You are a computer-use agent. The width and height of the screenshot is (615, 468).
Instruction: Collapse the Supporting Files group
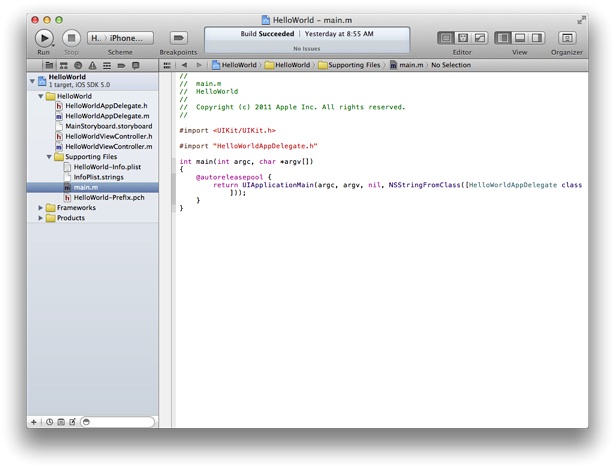click(x=50, y=157)
